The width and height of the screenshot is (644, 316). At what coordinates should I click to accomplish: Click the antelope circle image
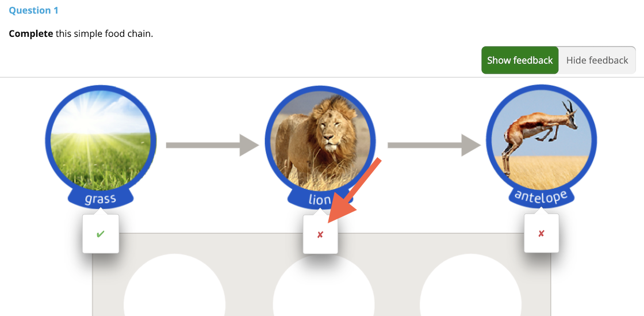(x=541, y=140)
